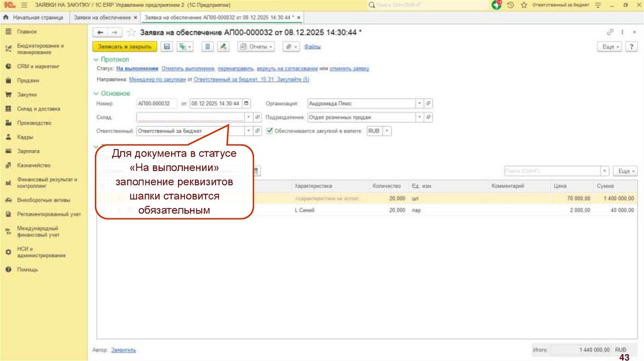Click the green pencil approval icon
This screenshot has width=644, height=361.
pyautogui.click(x=223, y=47)
